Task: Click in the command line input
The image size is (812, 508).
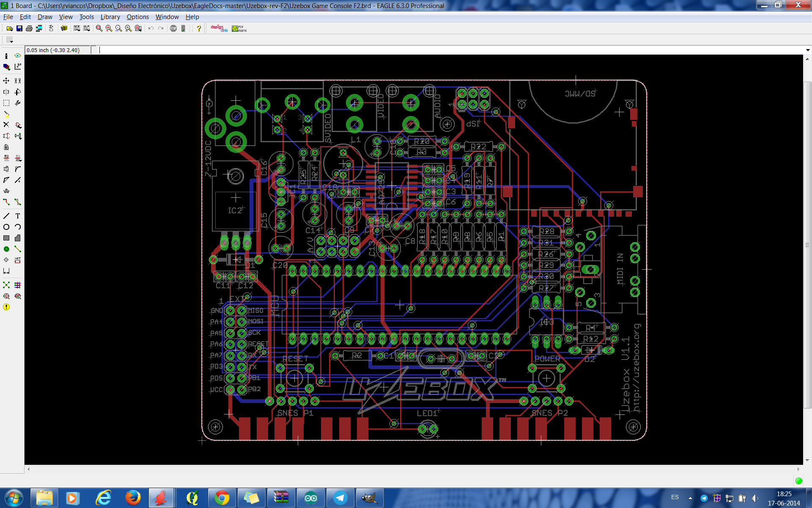Action: 423,50
